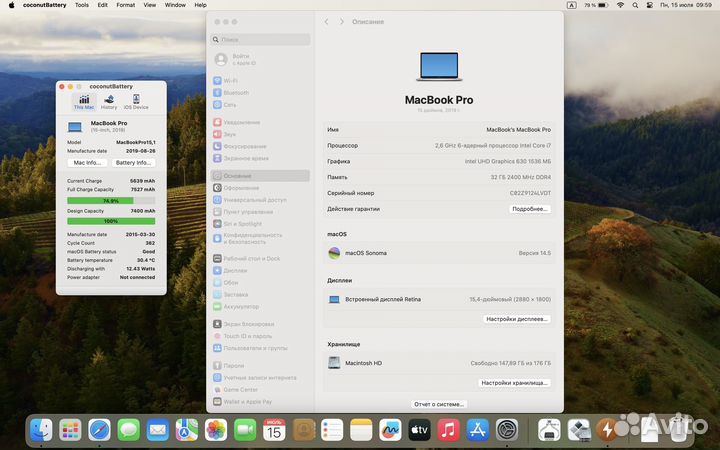Click the Apple ID sign-in avatar row

(260, 59)
